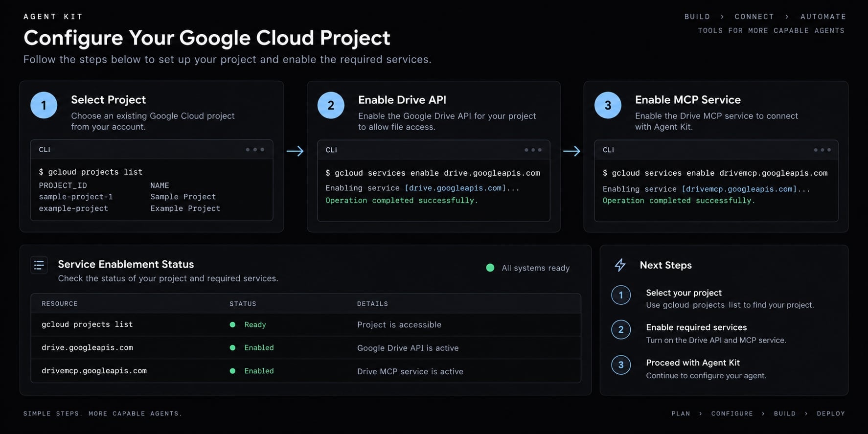The height and width of the screenshot is (434, 868).
Task: Click the Select Project card heading
Action: click(x=108, y=100)
